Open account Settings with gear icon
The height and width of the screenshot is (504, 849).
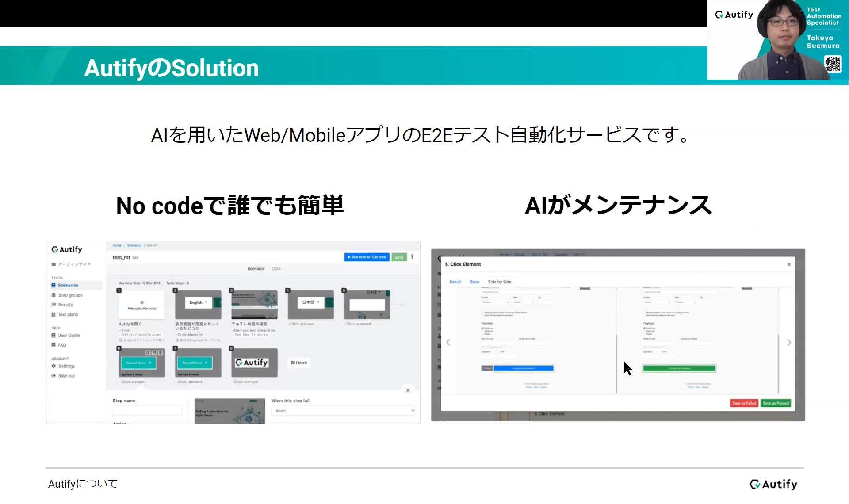[63, 366]
